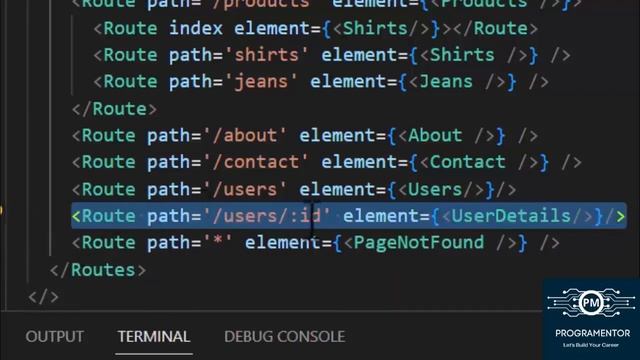640x360 pixels.
Task: Place cursor in '/users/:id' path string
Action: pyautogui.click(x=267, y=216)
